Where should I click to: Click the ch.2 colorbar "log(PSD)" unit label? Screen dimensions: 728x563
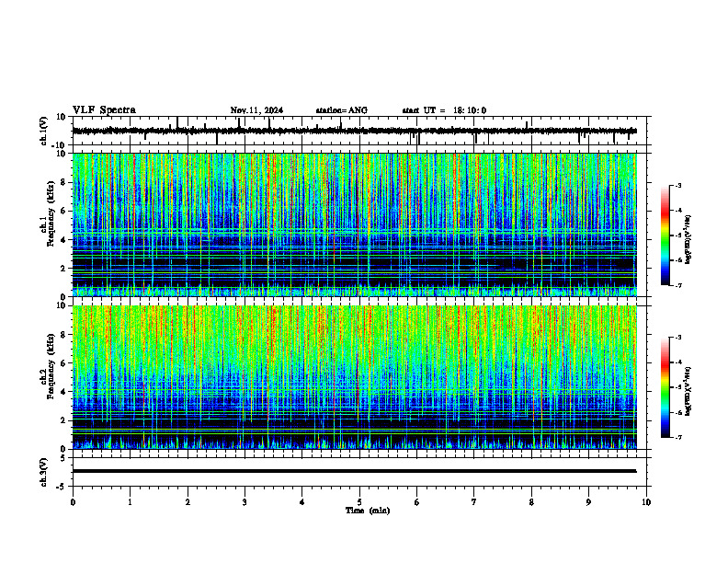[688, 391]
